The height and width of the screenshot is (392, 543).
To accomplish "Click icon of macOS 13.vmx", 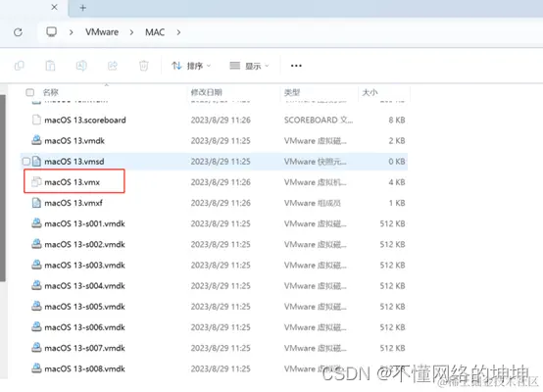I will coord(36,182).
